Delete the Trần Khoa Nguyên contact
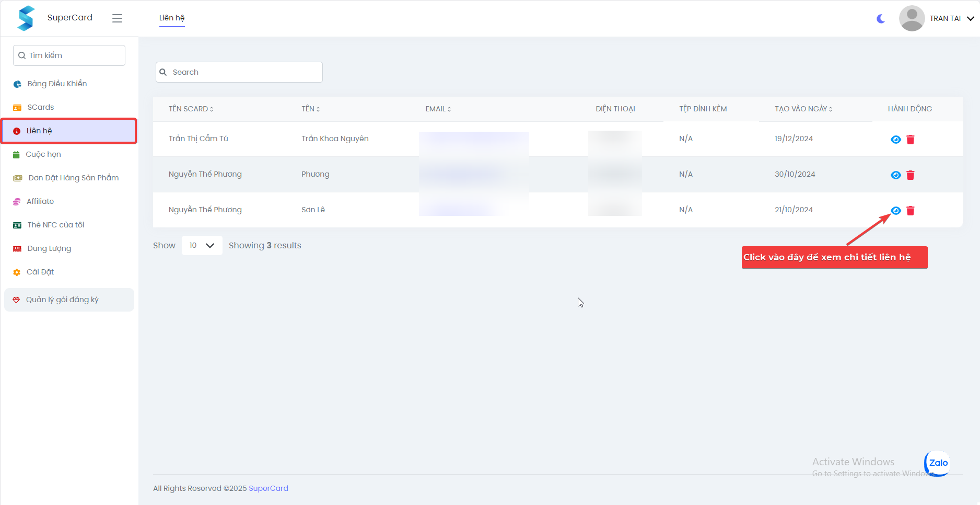This screenshot has width=980, height=505. (x=911, y=140)
